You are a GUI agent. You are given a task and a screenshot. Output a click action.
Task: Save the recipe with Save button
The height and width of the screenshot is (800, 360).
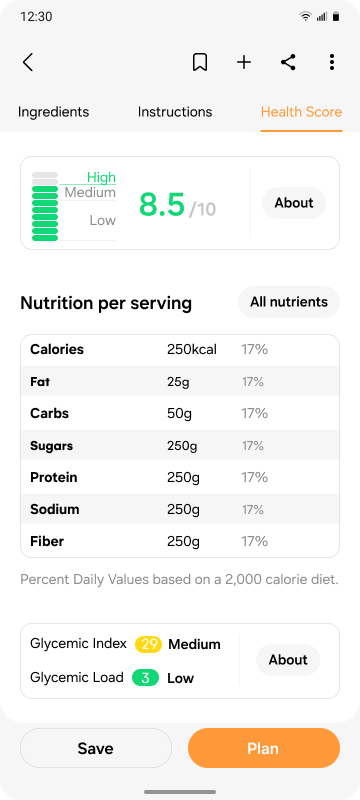tap(96, 748)
